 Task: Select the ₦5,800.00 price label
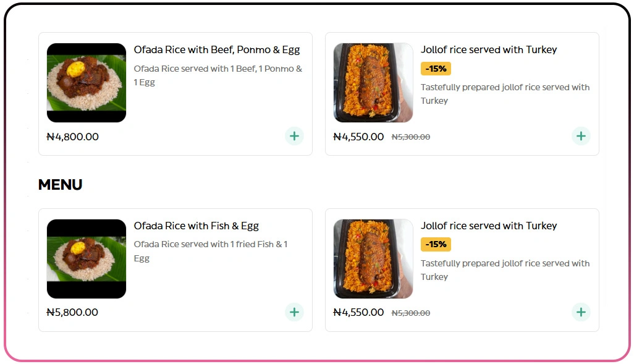(x=72, y=313)
